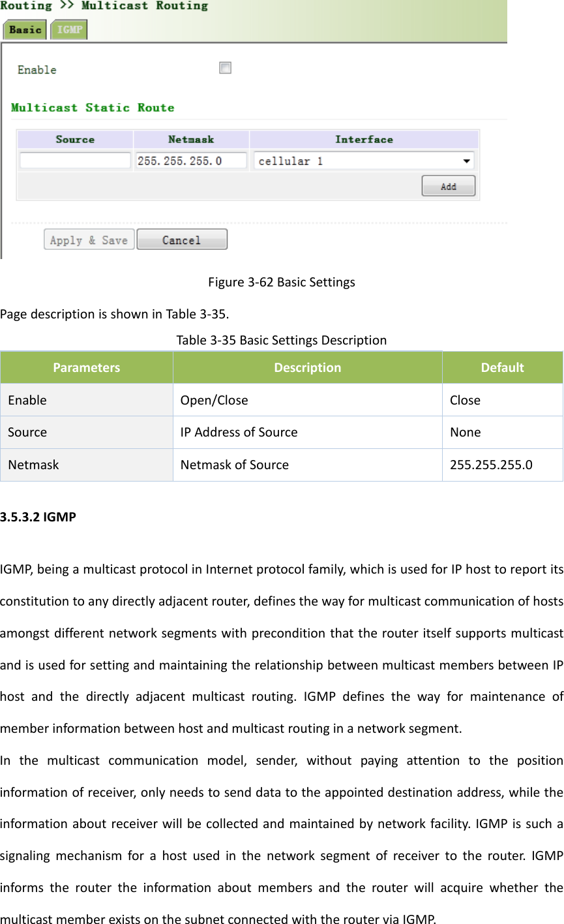
Task: Click the Parameters header in description table
Action: [x=86, y=367]
